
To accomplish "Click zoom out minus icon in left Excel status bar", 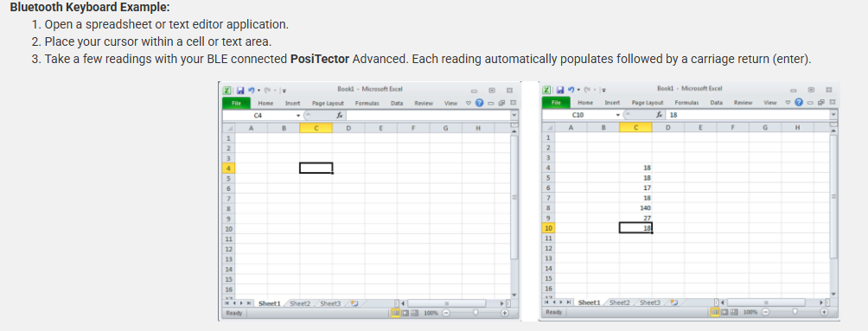I will point(446,313).
